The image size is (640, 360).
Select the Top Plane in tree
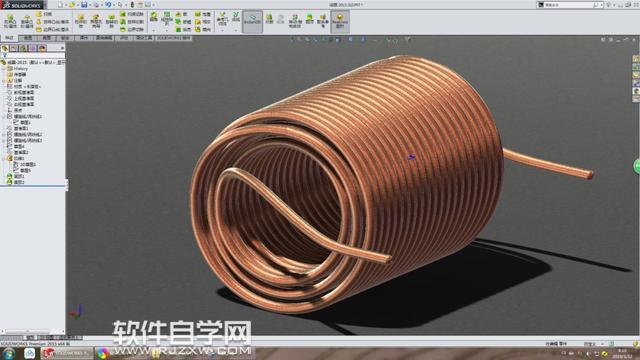click(21, 98)
